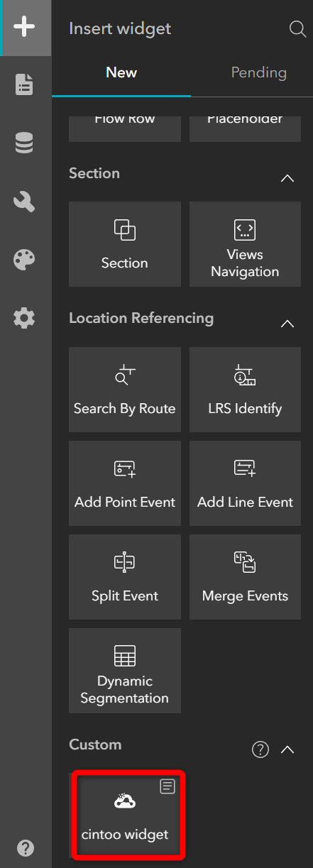Click the search magnifier in Insert widget

click(297, 29)
